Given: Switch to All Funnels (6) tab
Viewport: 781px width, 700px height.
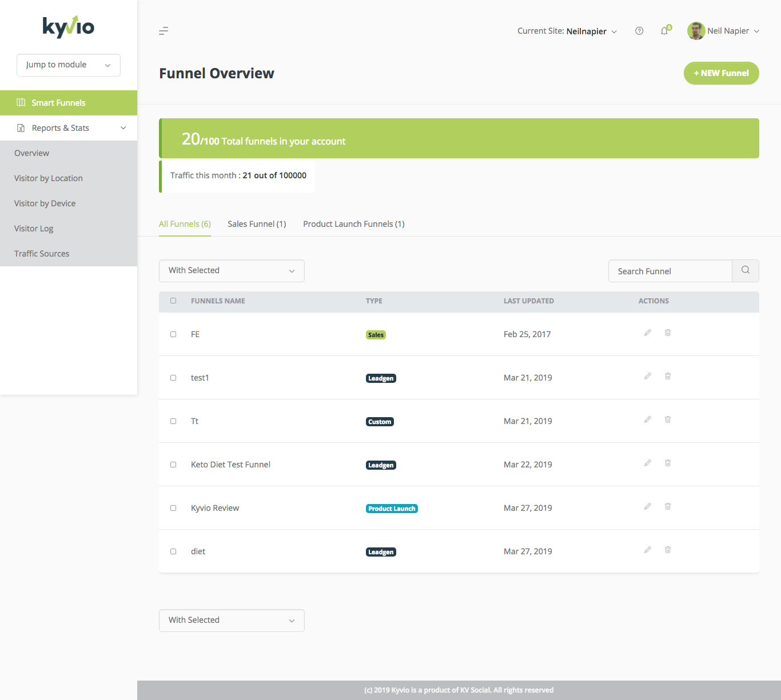Looking at the screenshot, I should click(185, 224).
